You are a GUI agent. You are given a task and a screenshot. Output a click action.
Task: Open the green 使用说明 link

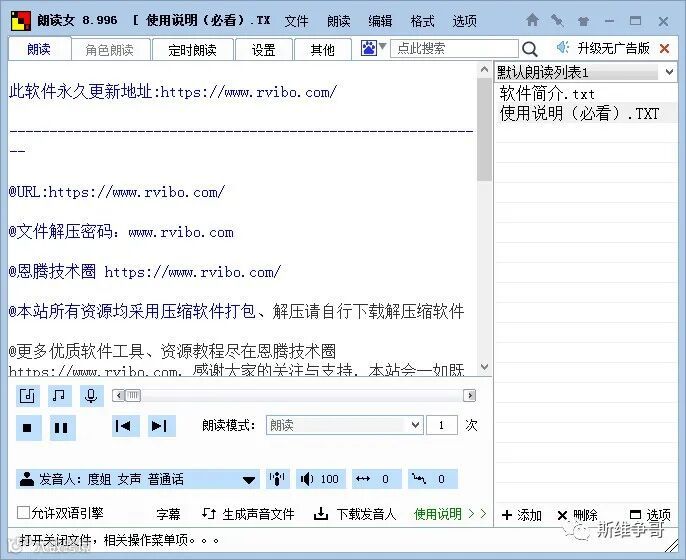438,514
